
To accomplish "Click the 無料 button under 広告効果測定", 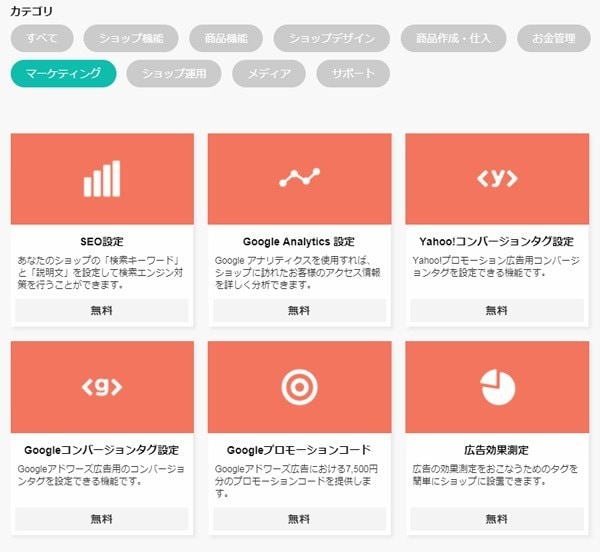I will pyautogui.click(x=497, y=519).
